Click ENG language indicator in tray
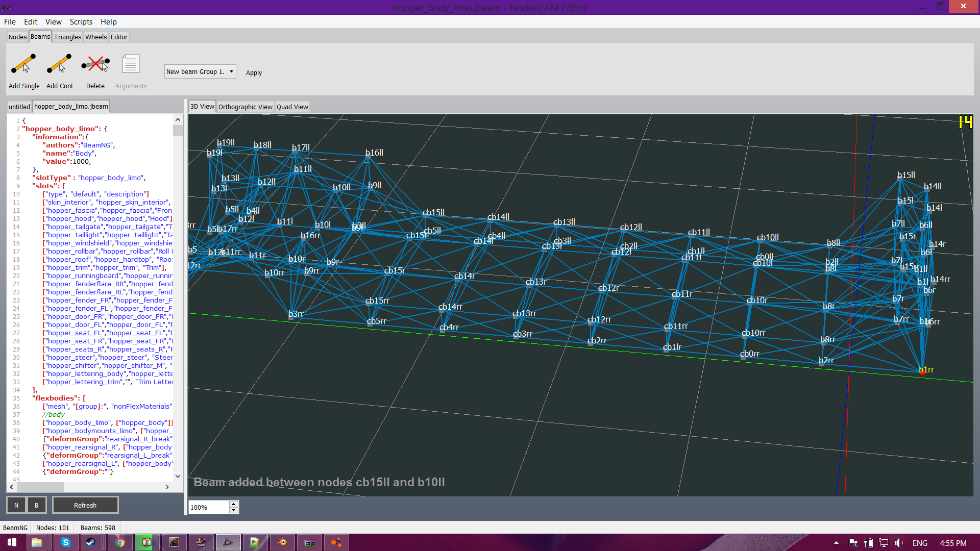This screenshot has width=980, height=551. [920, 543]
